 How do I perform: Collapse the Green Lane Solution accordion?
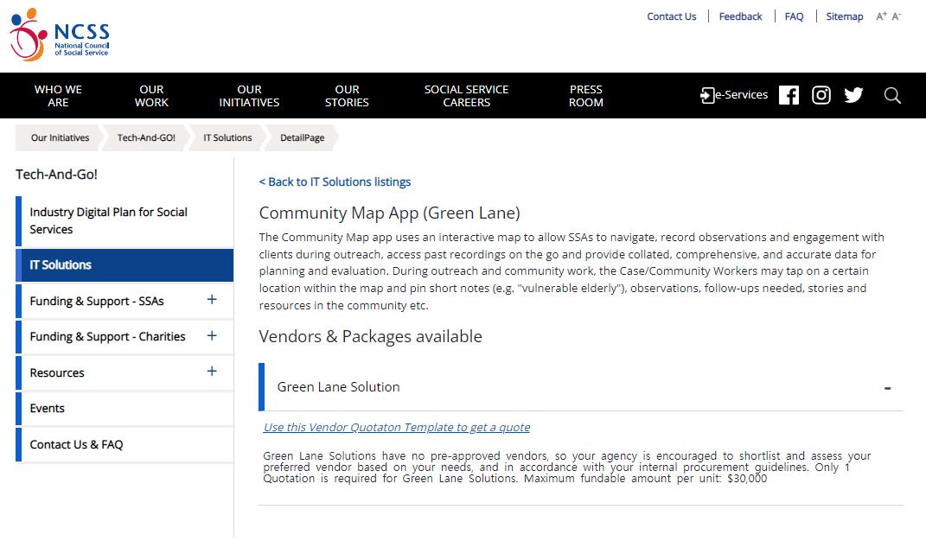tap(887, 388)
